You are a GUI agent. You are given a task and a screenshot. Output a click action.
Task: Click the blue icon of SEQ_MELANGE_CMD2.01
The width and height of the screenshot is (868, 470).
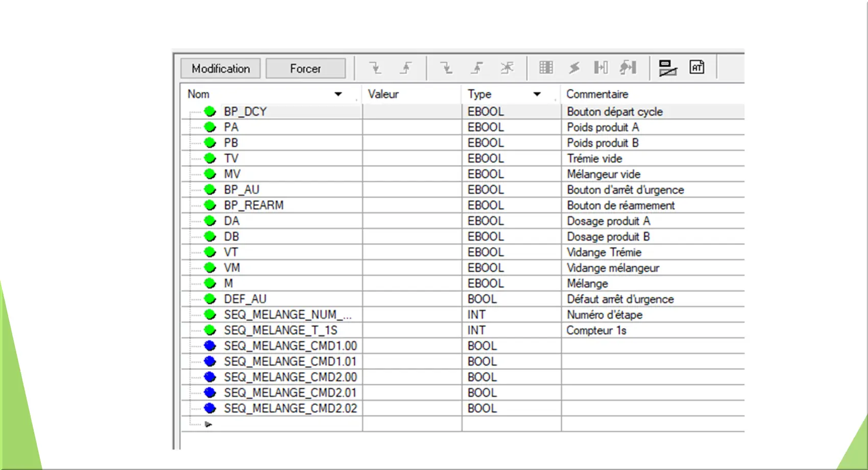click(x=210, y=392)
